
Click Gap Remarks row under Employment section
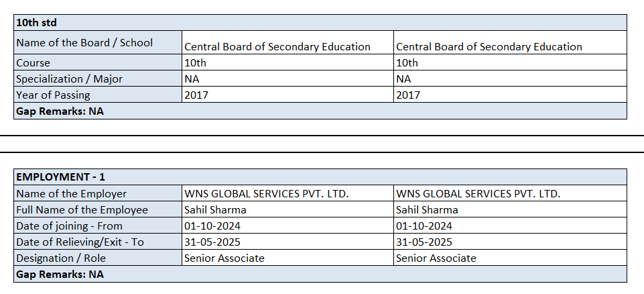[x=60, y=274]
